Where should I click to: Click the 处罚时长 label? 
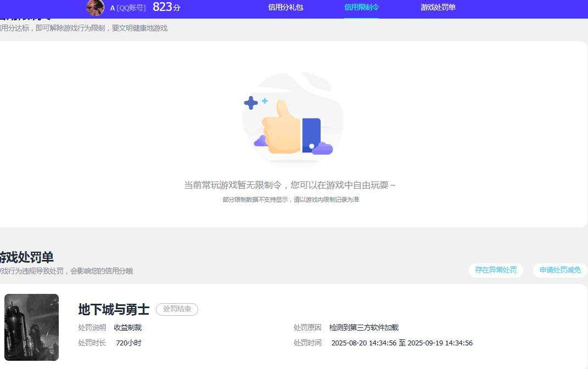coord(92,343)
